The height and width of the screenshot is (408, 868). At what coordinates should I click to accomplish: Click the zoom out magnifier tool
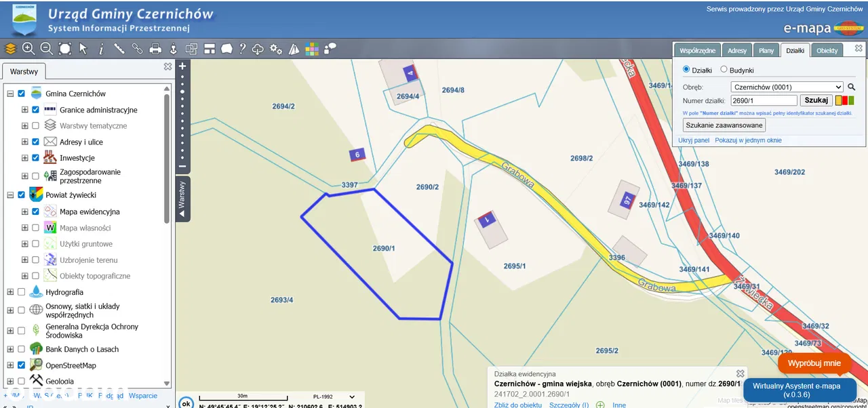47,48
